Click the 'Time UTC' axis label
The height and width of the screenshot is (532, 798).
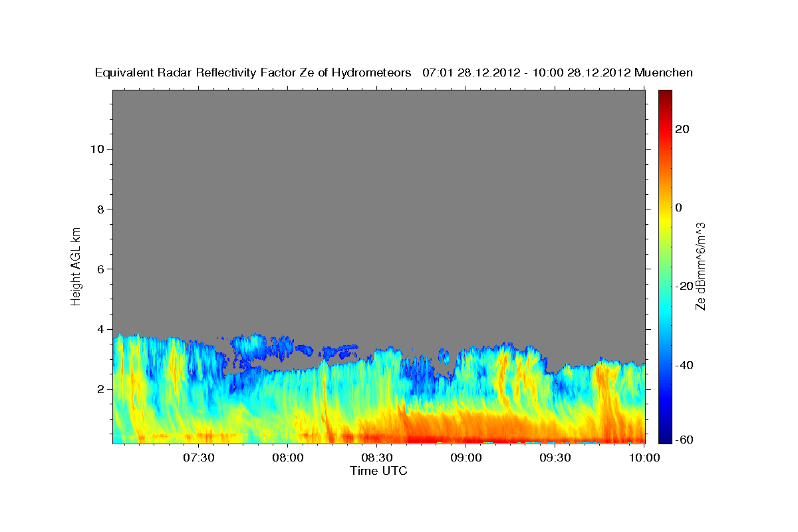click(x=378, y=471)
